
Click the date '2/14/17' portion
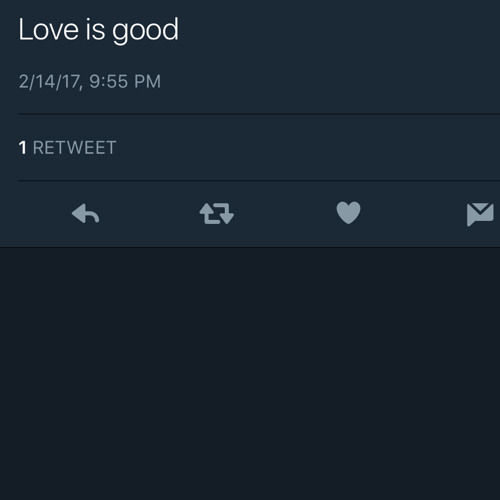[x=50, y=82]
